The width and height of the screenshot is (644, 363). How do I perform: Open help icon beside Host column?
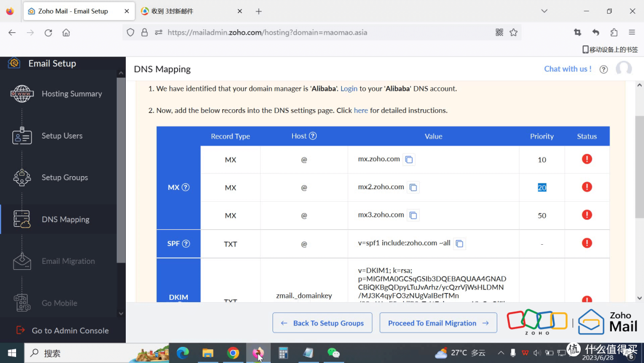(x=312, y=136)
